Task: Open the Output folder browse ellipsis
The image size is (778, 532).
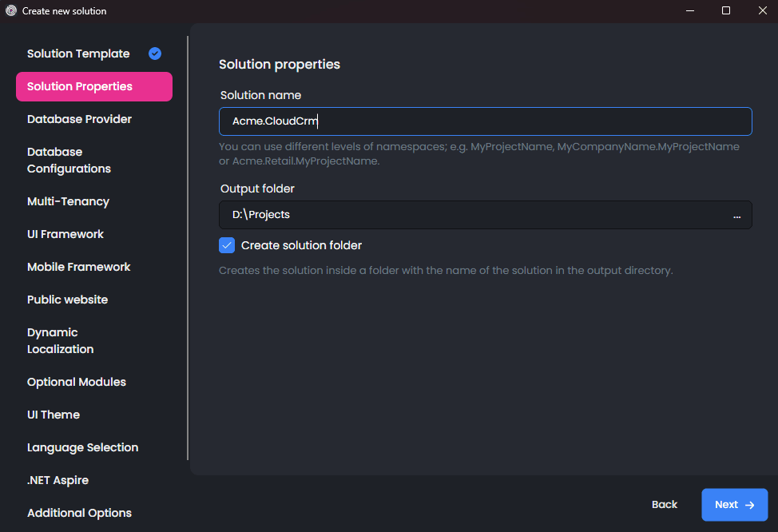Action: 736,214
